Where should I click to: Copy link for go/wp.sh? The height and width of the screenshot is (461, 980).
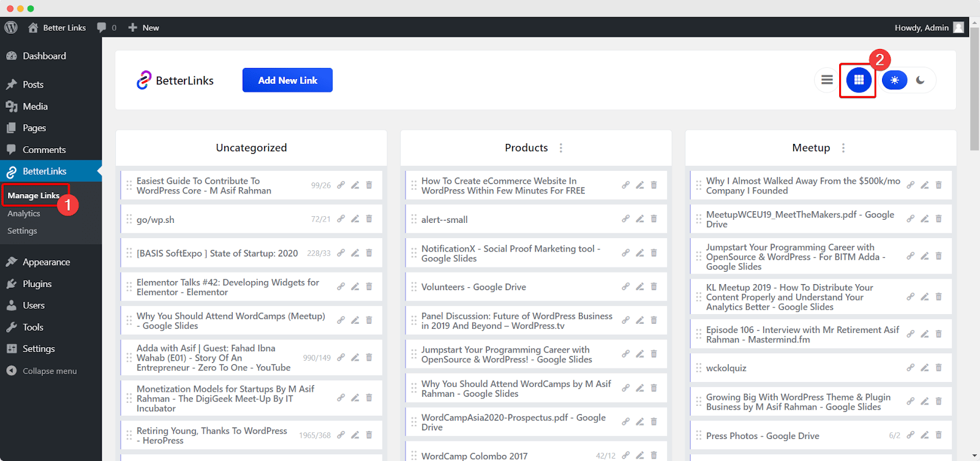pos(341,219)
